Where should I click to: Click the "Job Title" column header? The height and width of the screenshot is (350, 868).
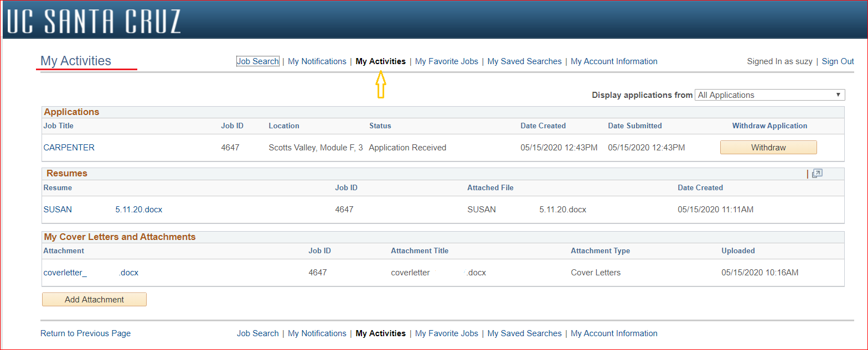coord(59,126)
